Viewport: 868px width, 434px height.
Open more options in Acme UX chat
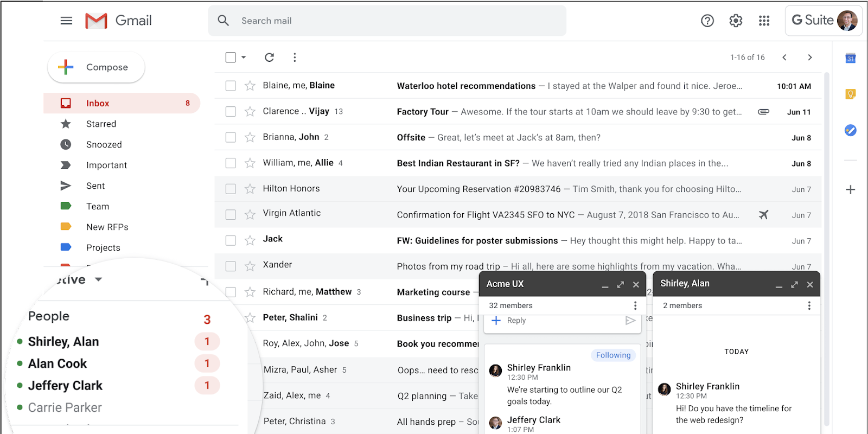(x=635, y=305)
